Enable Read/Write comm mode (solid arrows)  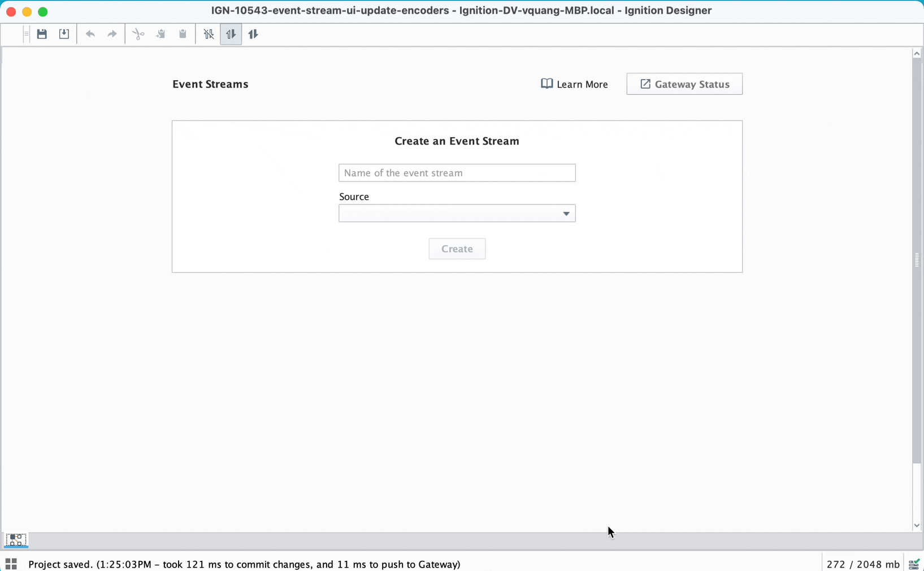253,34
